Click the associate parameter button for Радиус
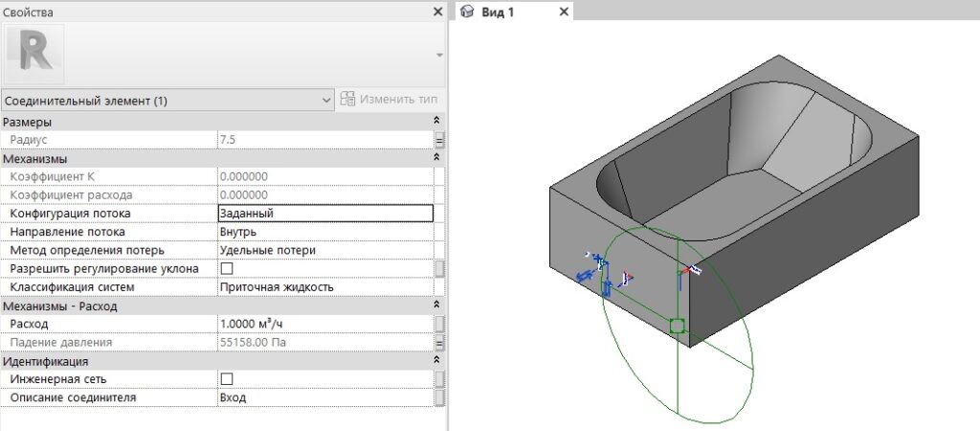 pyautogui.click(x=439, y=140)
